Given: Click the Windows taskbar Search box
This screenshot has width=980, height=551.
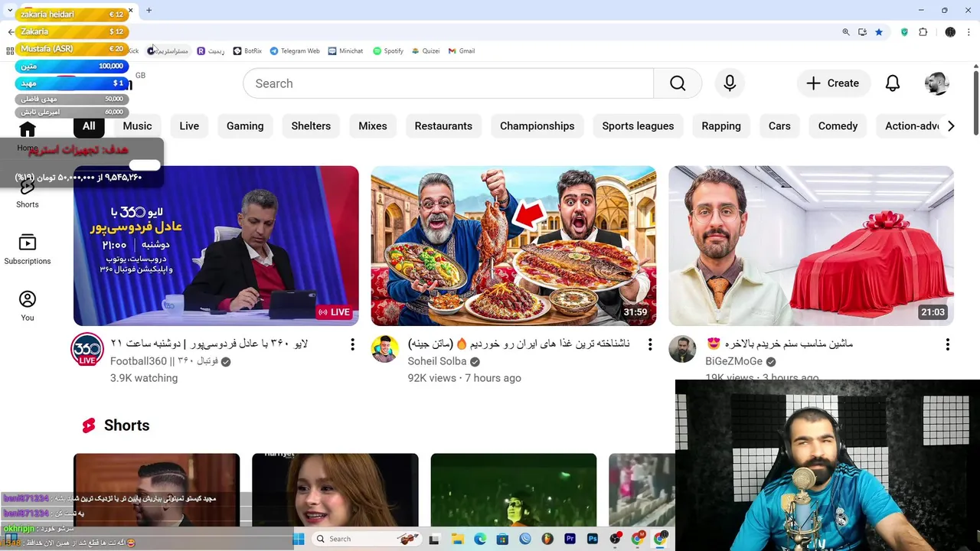Looking at the screenshot, I should [x=366, y=539].
